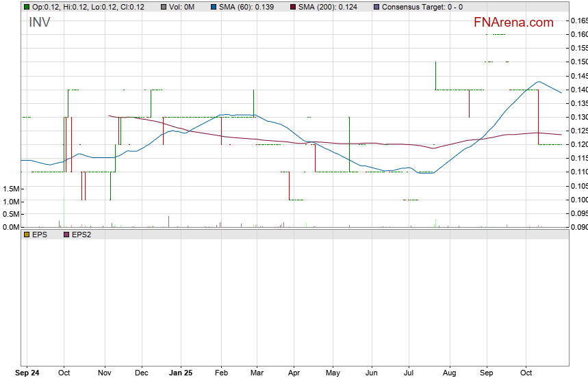
Task: Click the 0.120 price axis label
Action: pos(578,145)
